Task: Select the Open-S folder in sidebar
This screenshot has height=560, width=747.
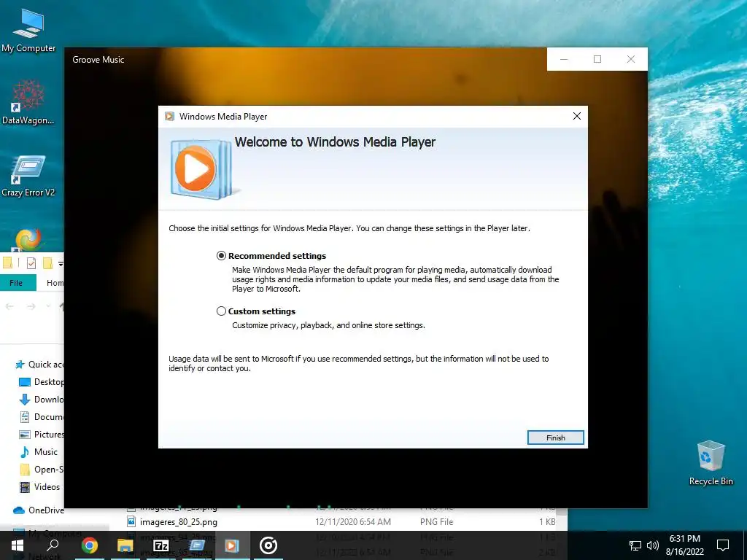Action: 41,470
